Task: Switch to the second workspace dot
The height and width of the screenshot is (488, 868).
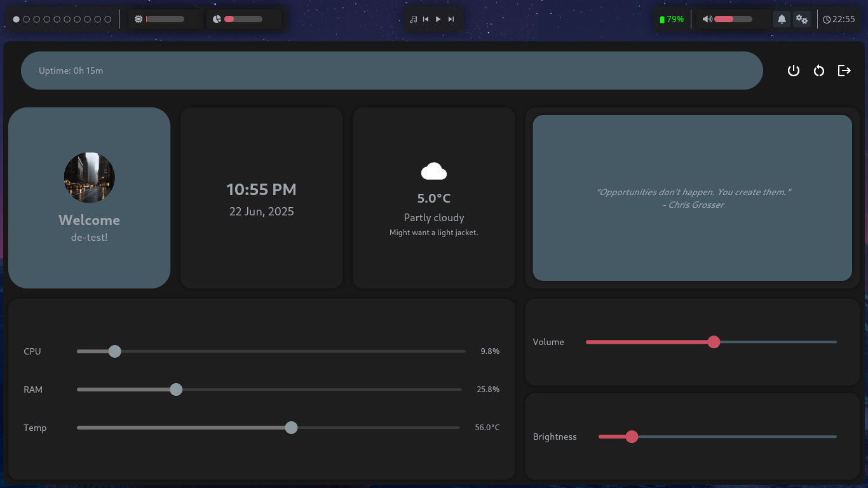Action: pyautogui.click(x=27, y=19)
